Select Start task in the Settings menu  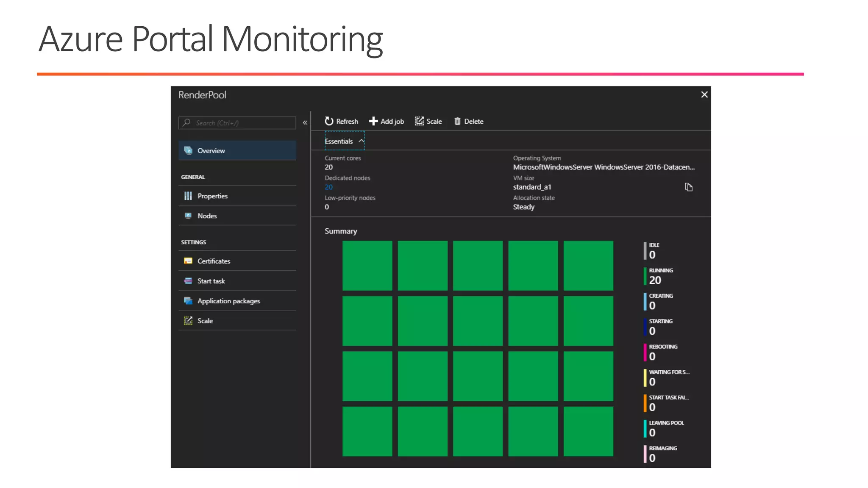pyautogui.click(x=211, y=281)
